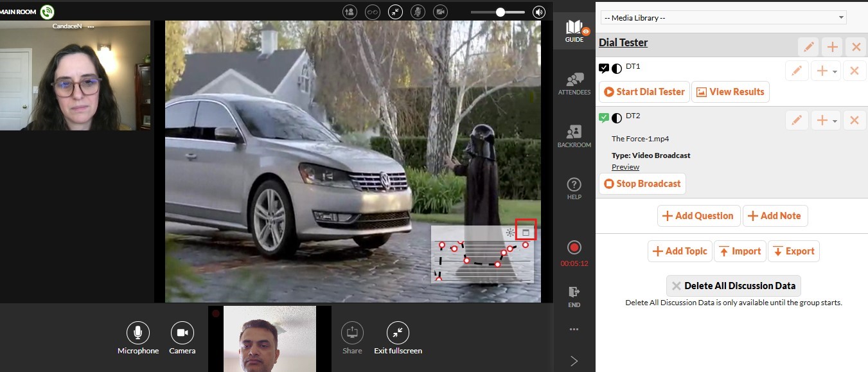This screenshot has width=868, height=372.
Task: Click Stop Broadcast button
Action: (642, 184)
